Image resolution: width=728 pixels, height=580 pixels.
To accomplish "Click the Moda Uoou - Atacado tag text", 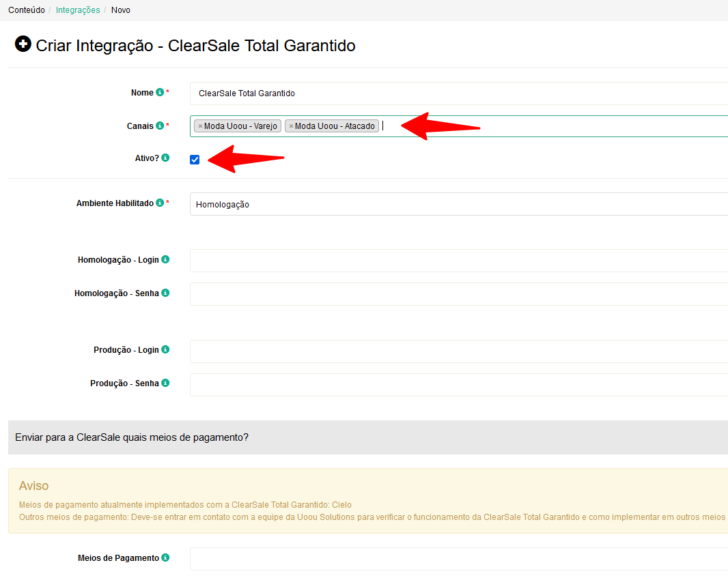I will [335, 126].
